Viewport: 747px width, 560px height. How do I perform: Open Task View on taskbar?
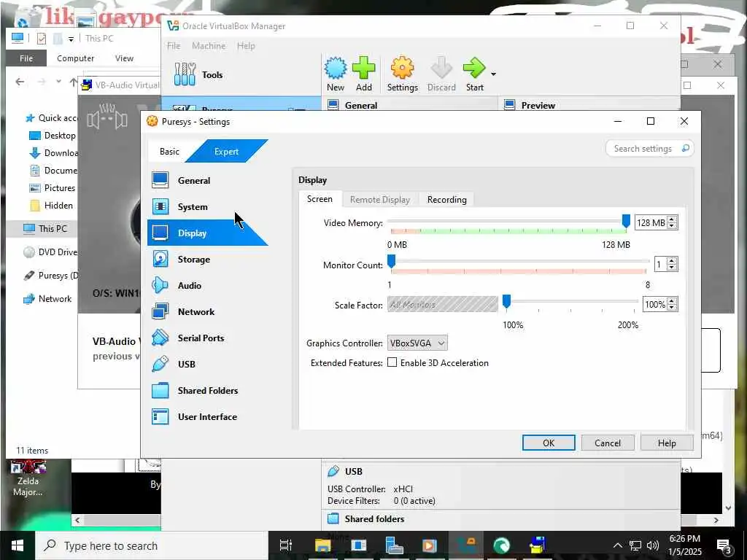[286, 545]
